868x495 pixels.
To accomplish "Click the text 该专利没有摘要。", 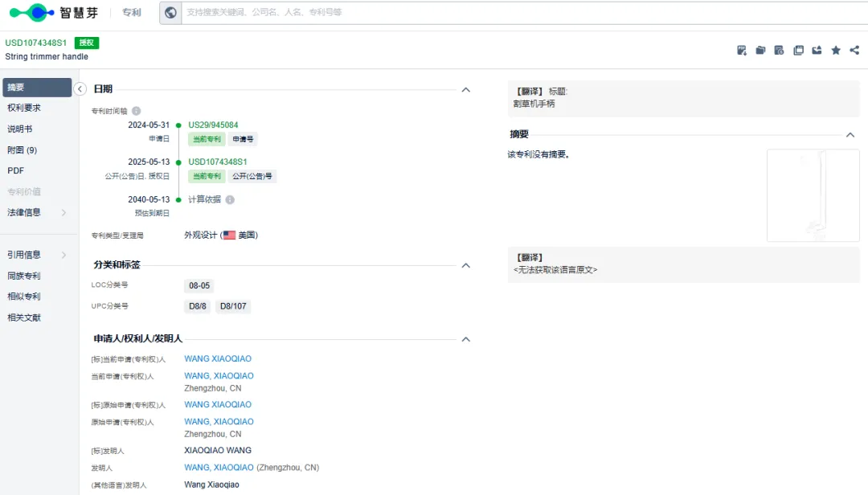I will click(x=538, y=154).
